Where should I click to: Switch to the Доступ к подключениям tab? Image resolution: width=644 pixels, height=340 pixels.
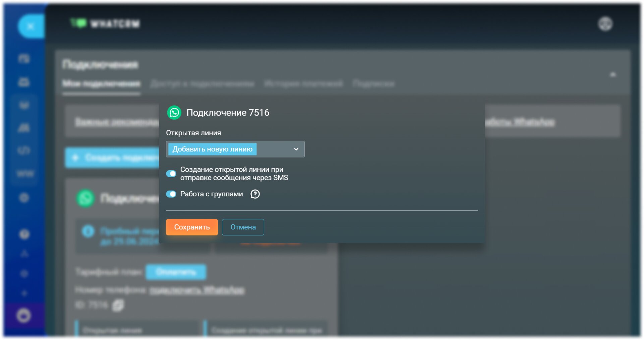click(202, 83)
